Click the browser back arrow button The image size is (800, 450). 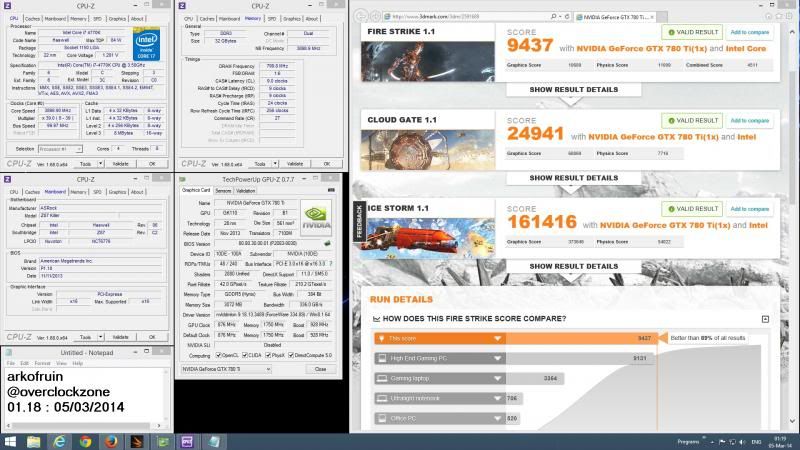pos(363,16)
